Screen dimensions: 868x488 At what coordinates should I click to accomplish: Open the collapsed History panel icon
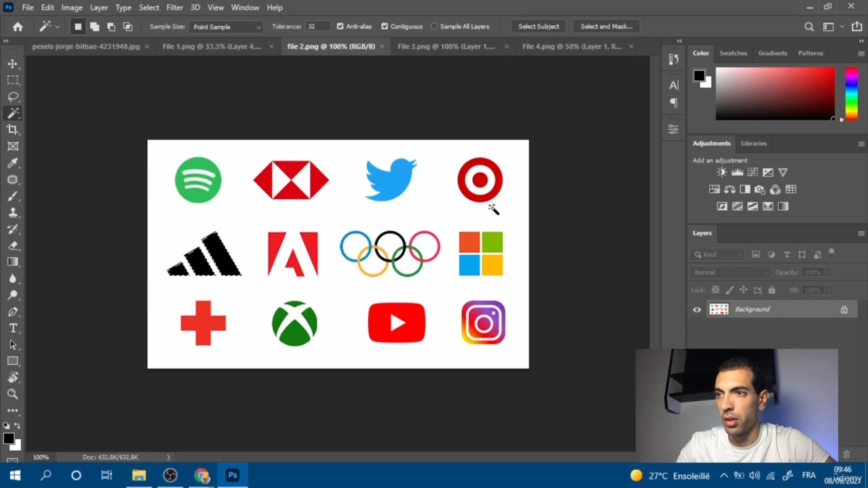pos(673,59)
